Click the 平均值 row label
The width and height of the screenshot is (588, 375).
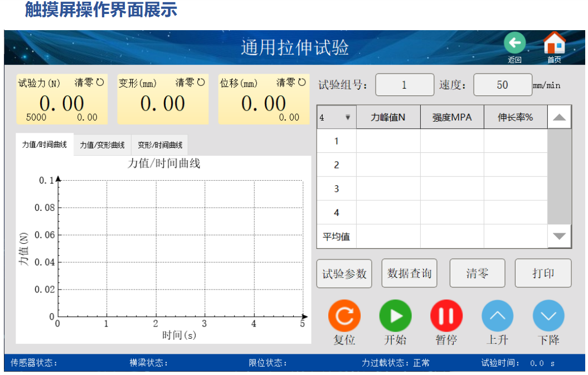[337, 237]
